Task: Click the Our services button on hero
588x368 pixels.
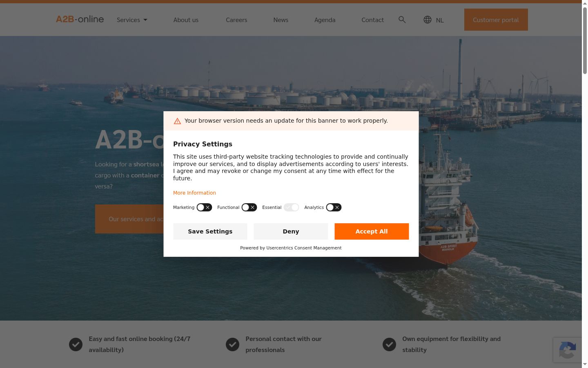Action: point(129,219)
